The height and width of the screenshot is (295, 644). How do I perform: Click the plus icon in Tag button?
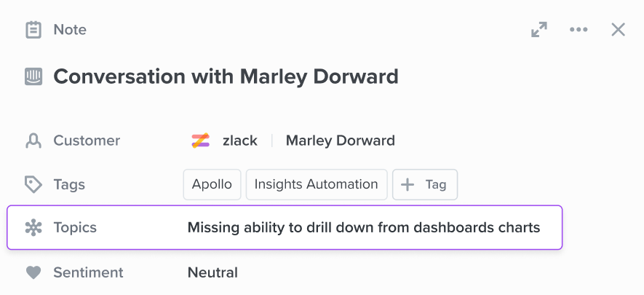(x=408, y=185)
